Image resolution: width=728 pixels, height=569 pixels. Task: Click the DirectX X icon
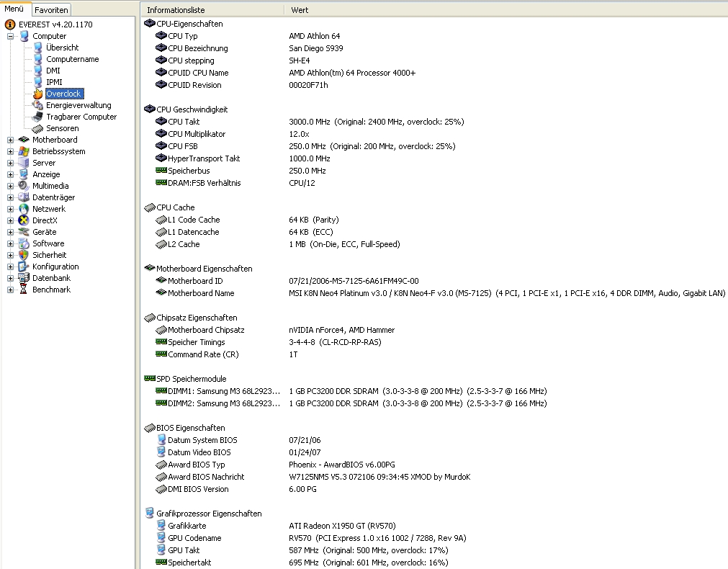point(24,220)
